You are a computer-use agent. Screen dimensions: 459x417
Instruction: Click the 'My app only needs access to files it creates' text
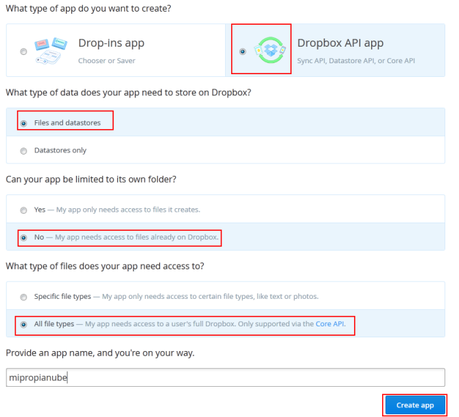128,210
